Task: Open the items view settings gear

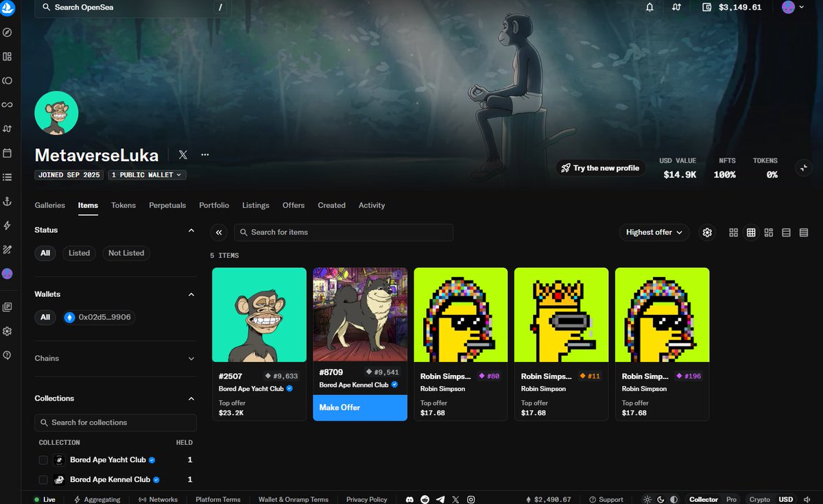Action: (707, 232)
